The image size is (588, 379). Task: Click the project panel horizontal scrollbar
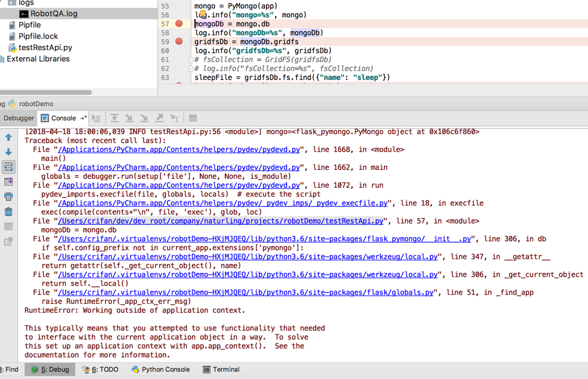[x=46, y=92]
